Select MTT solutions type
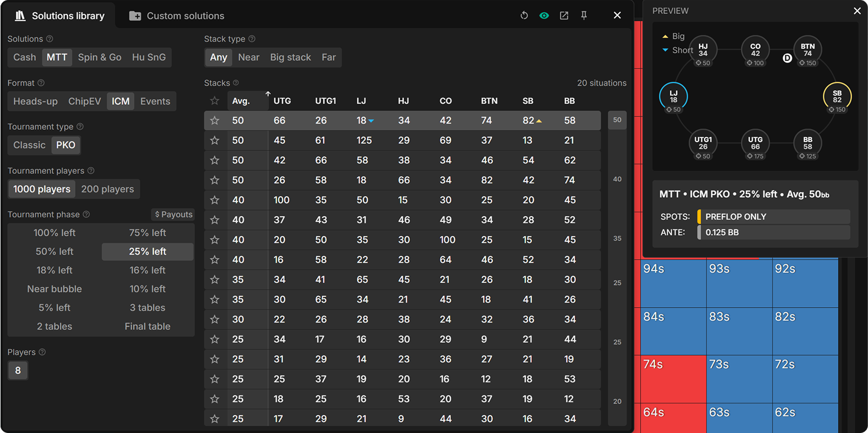The width and height of the screenshot is (868, 433). (x=57, y=57)
